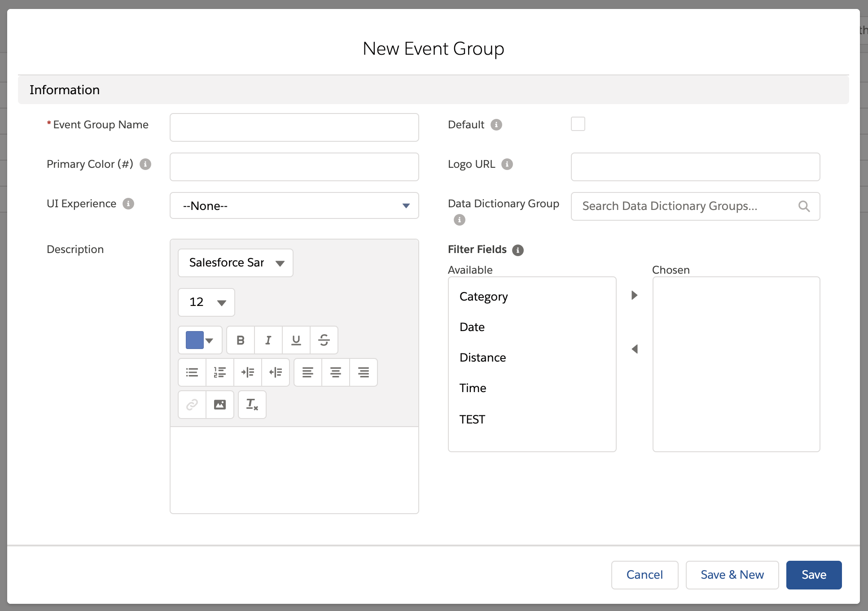This screenshot has height=611, width=868.
Task: Open the font size 12 dropdown
Action: click(x=206, y=302)
